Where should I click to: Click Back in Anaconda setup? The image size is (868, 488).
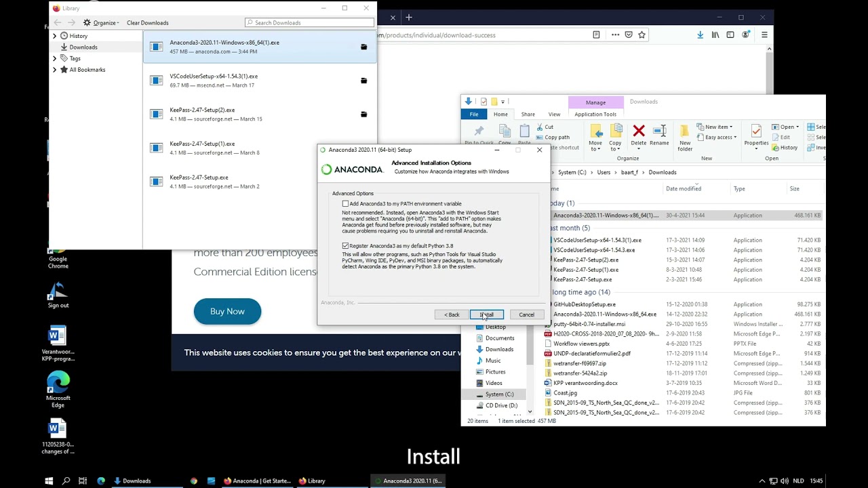(452, 314)
